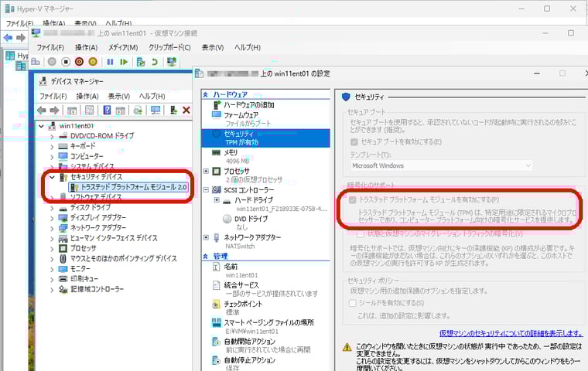Viewport: 588px width, 371px height.
Task: Collapse the win11ent01 root node
Action: coord(42,126)
